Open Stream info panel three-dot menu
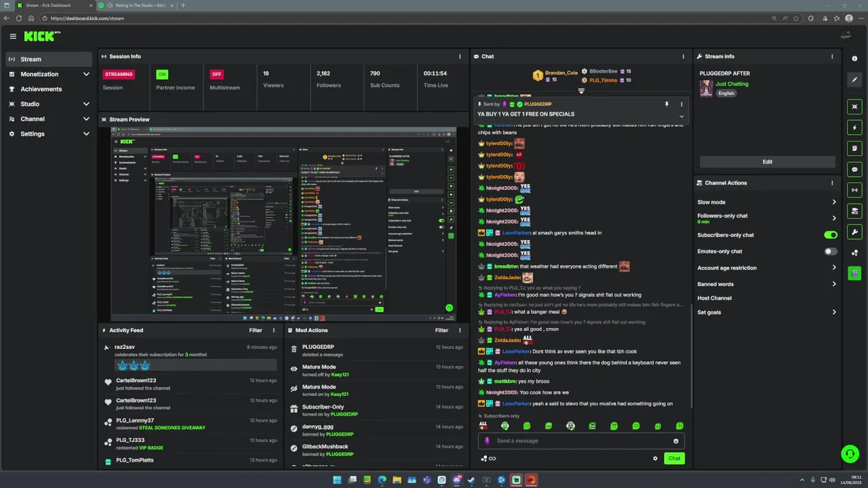The width and height of the screenshot is (868, 488). (x=832, y=56)
